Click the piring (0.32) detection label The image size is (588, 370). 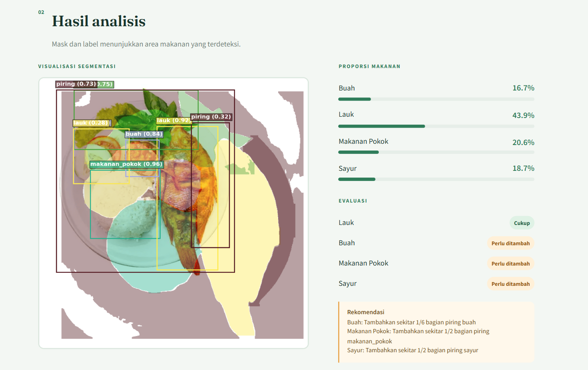click(x=211, y=117)
